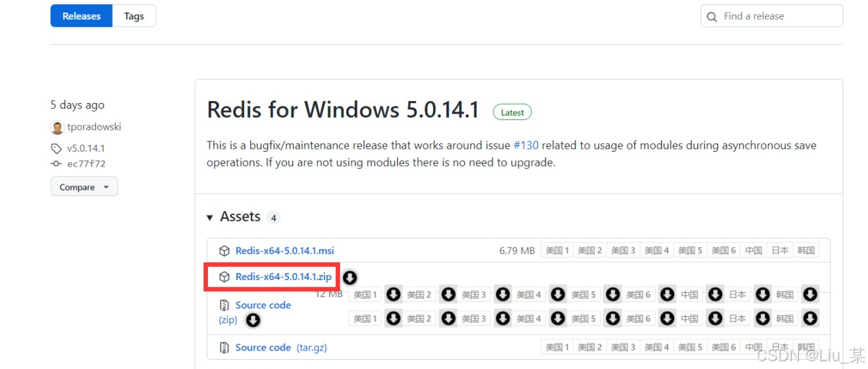Click the 6.79 MB file size text
The height and width of the screenshot is (369, 868).
tap(517, 250)
